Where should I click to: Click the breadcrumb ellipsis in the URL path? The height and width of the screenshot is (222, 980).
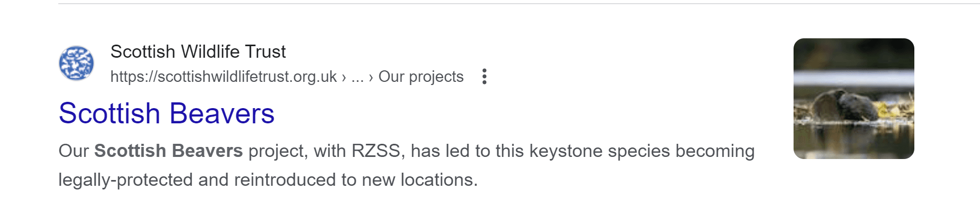click(357, 77)
